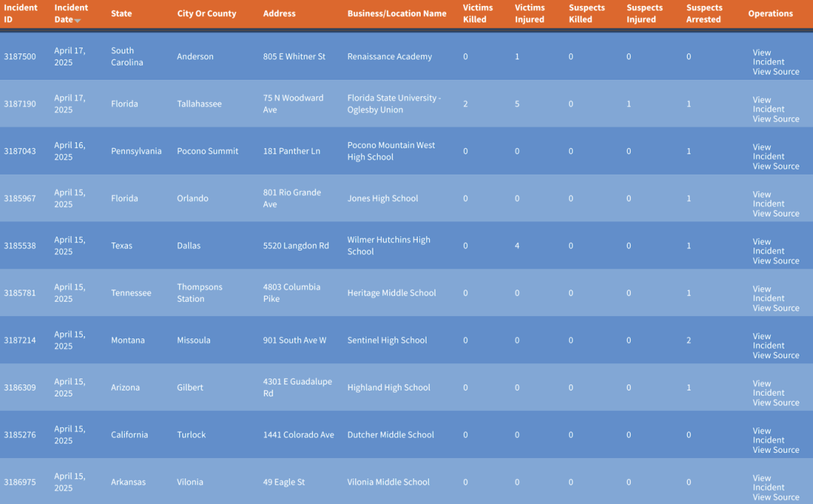Click the state cell South Carolina

(127, 56)
